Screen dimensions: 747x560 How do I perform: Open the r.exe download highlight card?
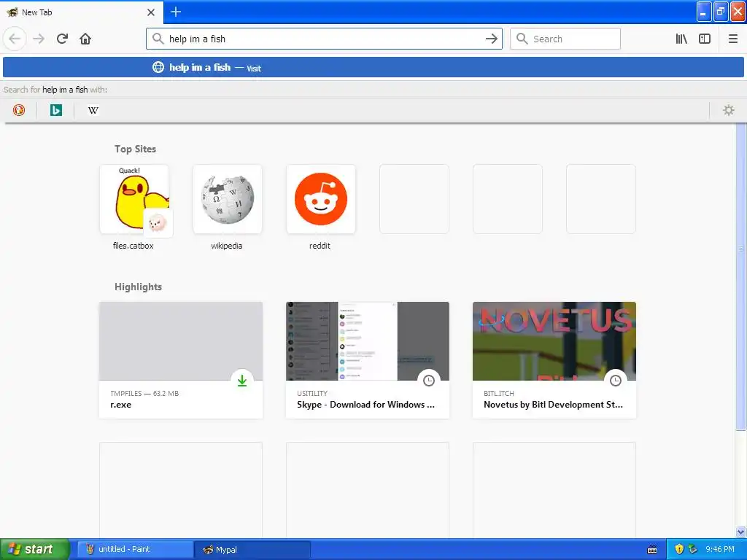coord(181,360)
